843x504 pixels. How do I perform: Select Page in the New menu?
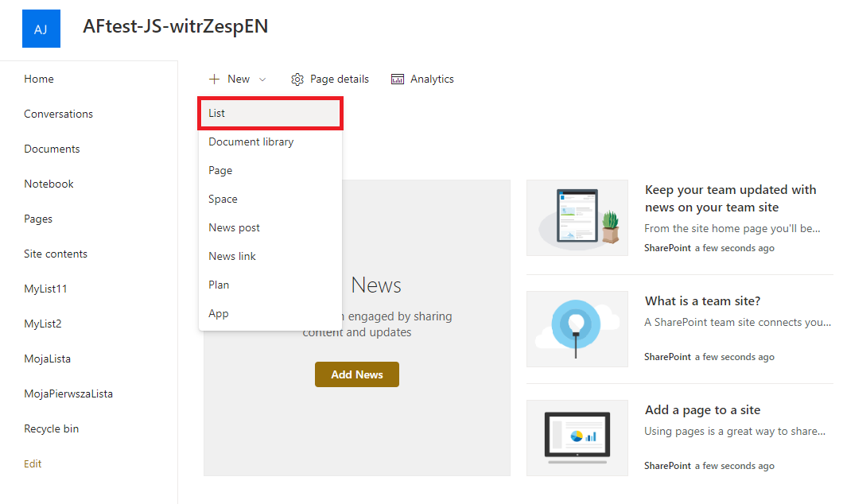(x=220, y=171)
